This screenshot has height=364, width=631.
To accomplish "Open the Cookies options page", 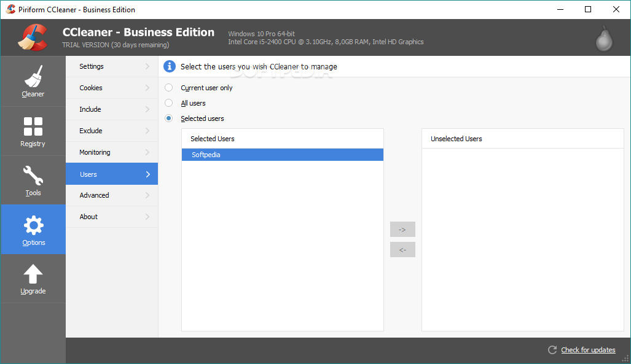I will 112,88.
